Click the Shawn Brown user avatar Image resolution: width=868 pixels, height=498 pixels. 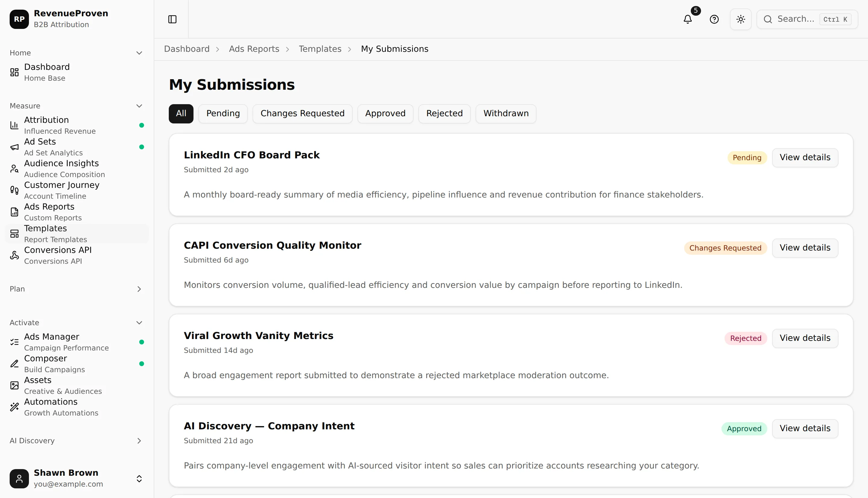(x=19, y=478)
